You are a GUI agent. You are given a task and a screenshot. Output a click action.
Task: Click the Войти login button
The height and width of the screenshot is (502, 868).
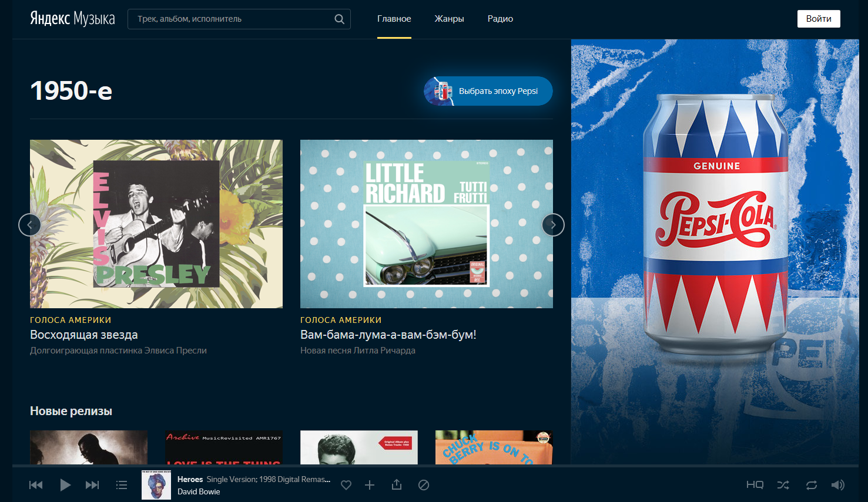click(819, 19)
